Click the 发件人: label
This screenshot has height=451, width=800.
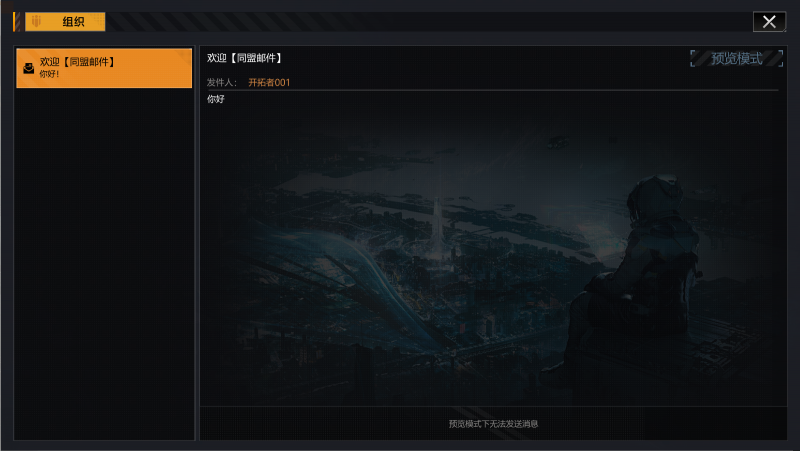pos(222,83)
